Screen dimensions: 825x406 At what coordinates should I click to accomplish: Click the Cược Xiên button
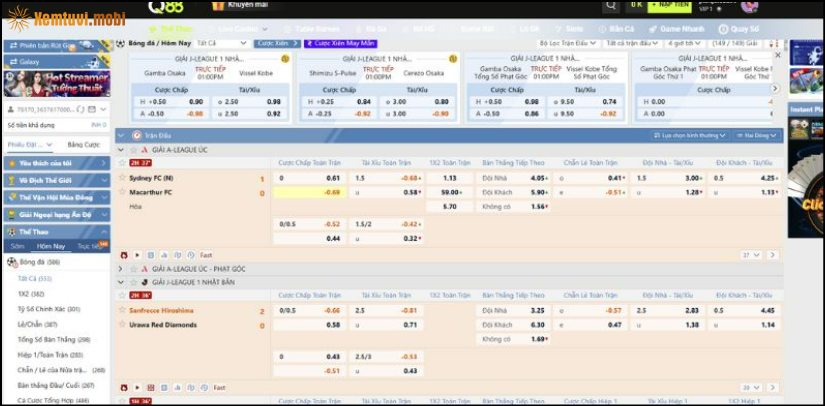277,43
